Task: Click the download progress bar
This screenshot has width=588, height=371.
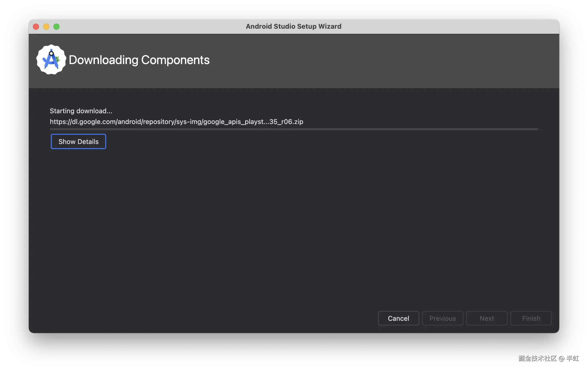Action: click(294, 129)
